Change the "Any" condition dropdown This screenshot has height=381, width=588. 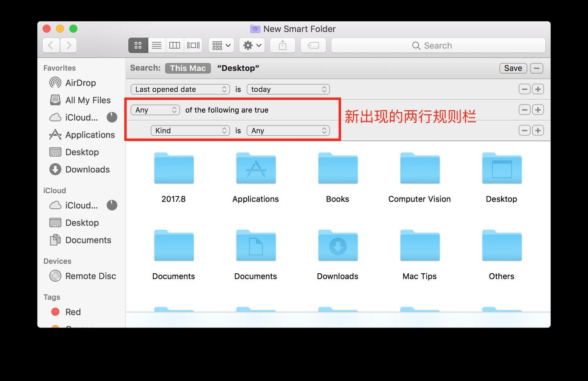pyautogui.click(x=155, y=109)
